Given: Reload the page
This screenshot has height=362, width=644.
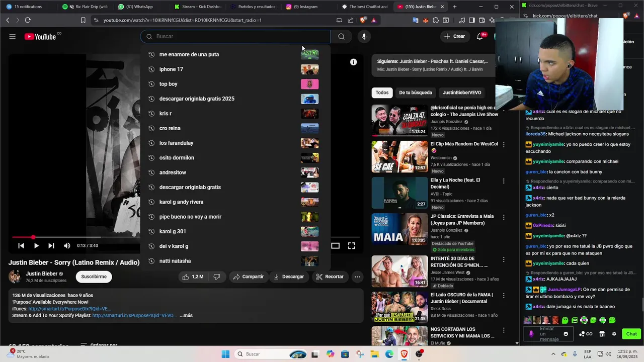Looking at the screenshot, I should point(28,20).
